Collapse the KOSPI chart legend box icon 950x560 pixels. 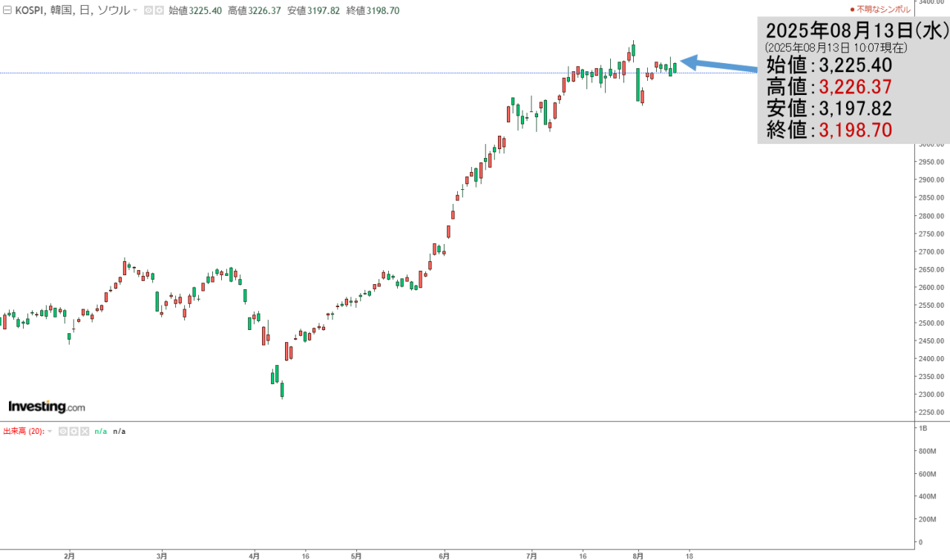[x=7, y=10]
